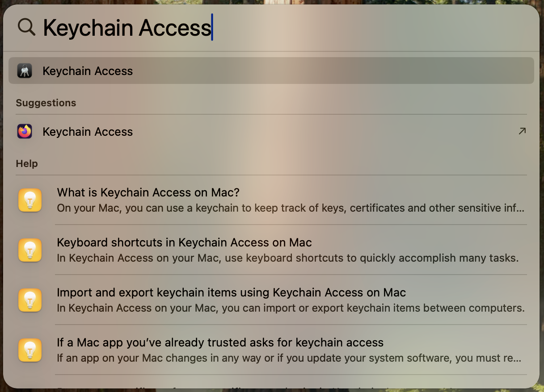Open the 'Keyboard shortcuts in Keychain Access on Mac' topic
This screenshot has width=544, height=392.
pyautogui.click(x=184, y=242)
